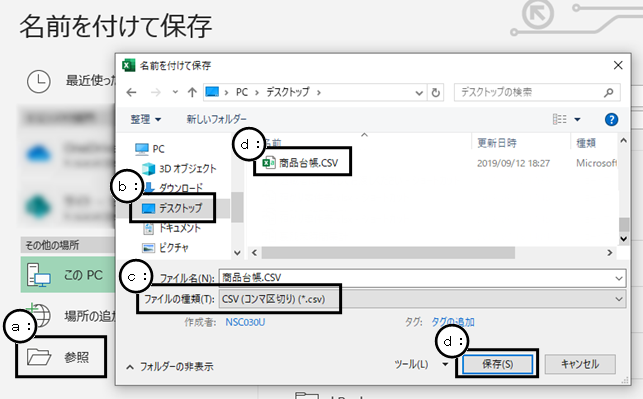Click the Back arrow in the save dialog
The height and width of the screenshot is (399, 643).
131,93
